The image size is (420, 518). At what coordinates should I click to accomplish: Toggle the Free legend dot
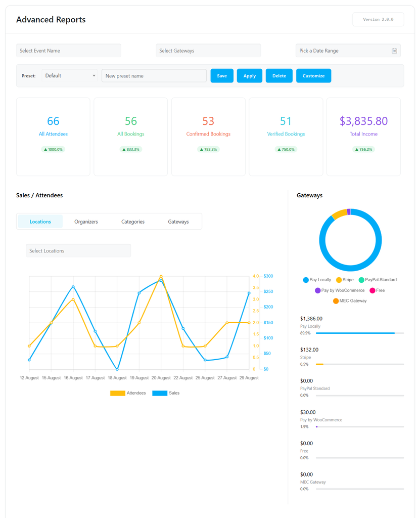coord(372,291)
